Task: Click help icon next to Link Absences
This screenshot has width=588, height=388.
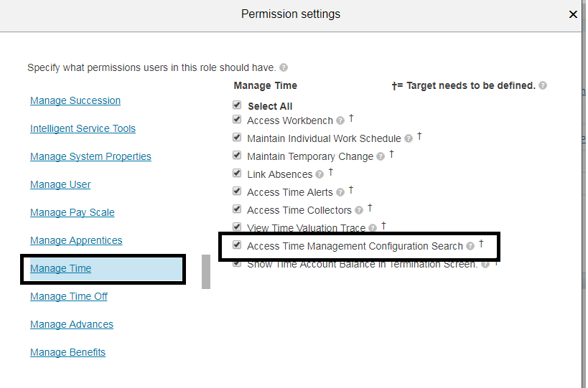Action: click(319, 174)
